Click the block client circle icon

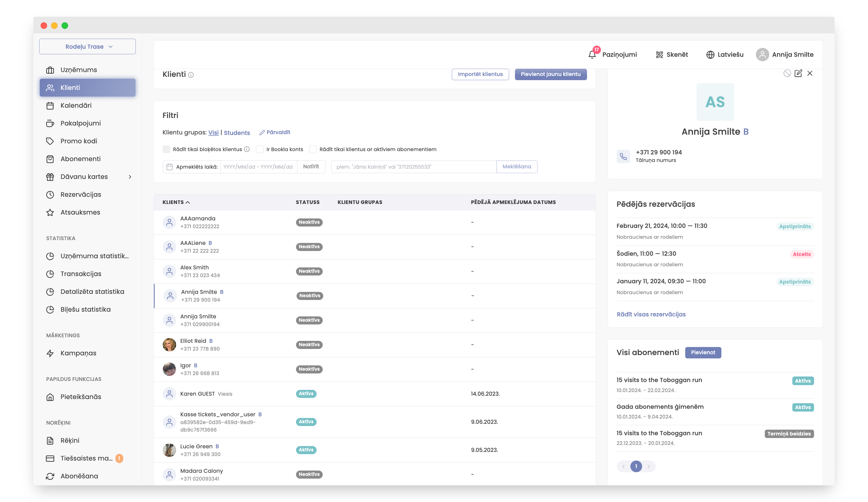[x=787, y=73]
